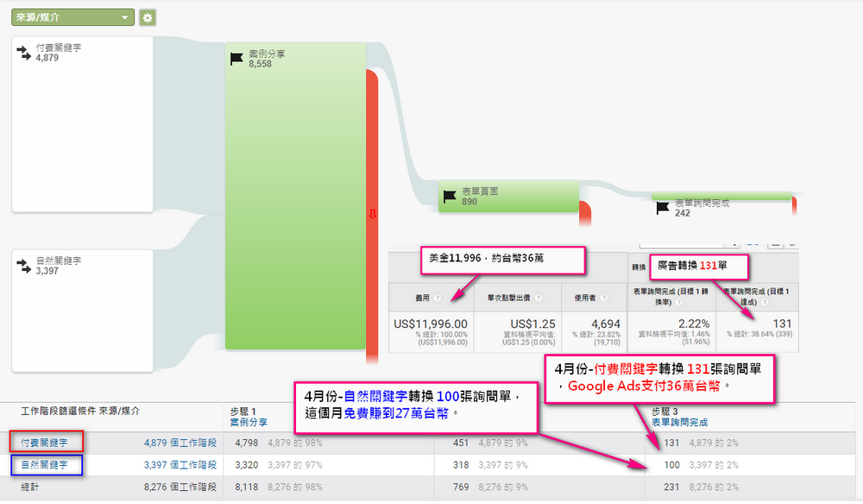Screen dimensions: 863x504
Task: Open help icon for 表單詢問完成 目標 1 轉換率
Action: point(678,302)
